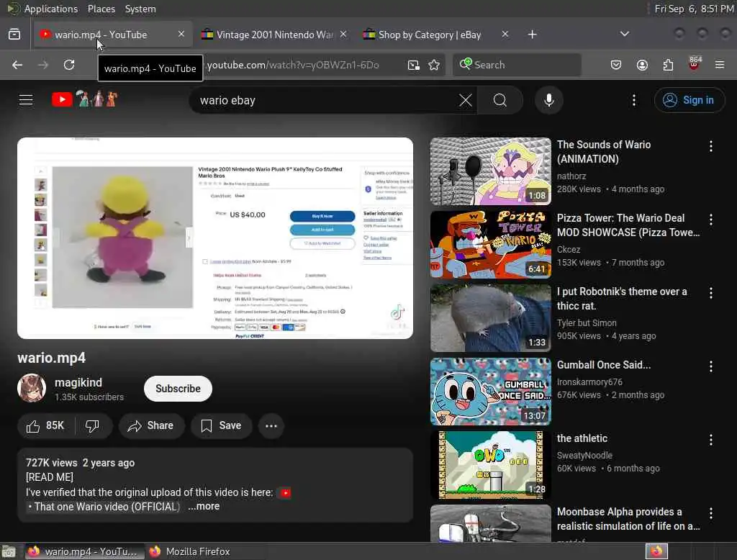Switch to 'Shop by Category | eBay' tab
This screenshot has height=560, width=737.
coord(430,35)
